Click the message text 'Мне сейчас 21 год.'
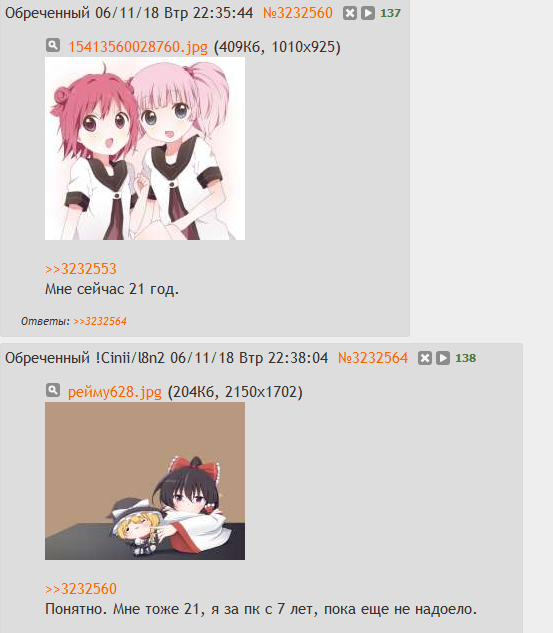Viewport: 553px width, 633px height. click(112, 289)
